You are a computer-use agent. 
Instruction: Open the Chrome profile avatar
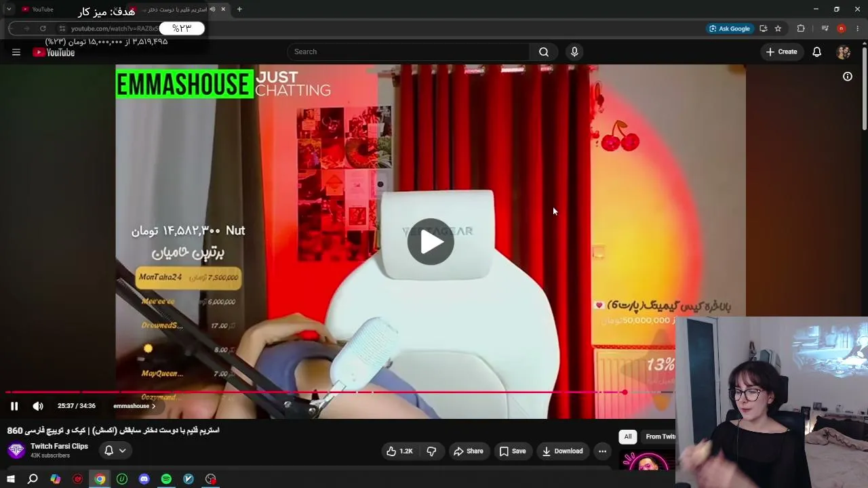tap(841, 28)
